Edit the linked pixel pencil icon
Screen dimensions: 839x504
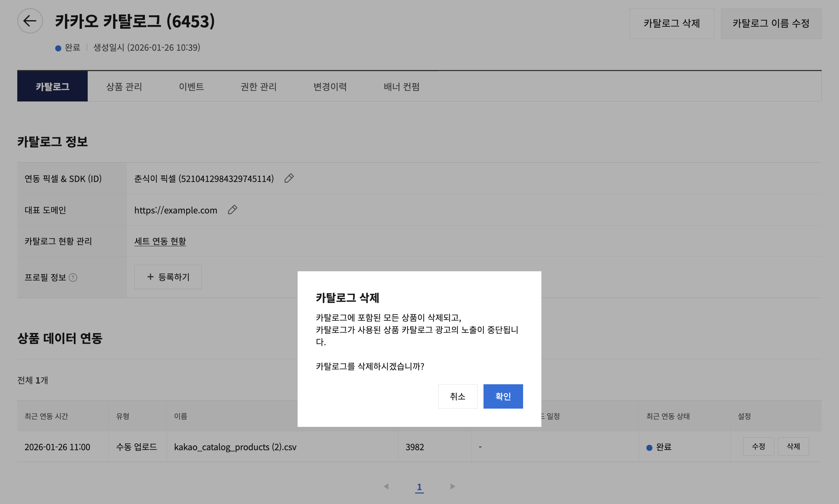tap(289, 178)
